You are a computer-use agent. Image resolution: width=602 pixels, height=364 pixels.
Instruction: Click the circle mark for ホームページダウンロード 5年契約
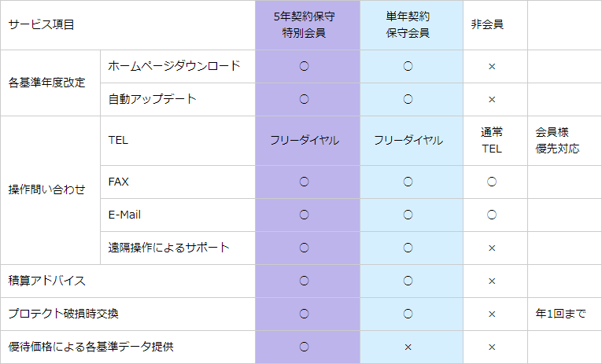pyautogui.click(x=304, y=66)
